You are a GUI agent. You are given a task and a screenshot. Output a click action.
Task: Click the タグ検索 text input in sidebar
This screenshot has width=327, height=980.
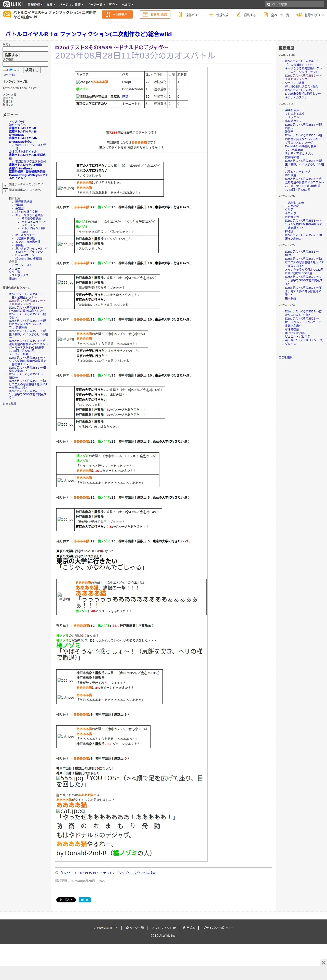tap(25, 64)
